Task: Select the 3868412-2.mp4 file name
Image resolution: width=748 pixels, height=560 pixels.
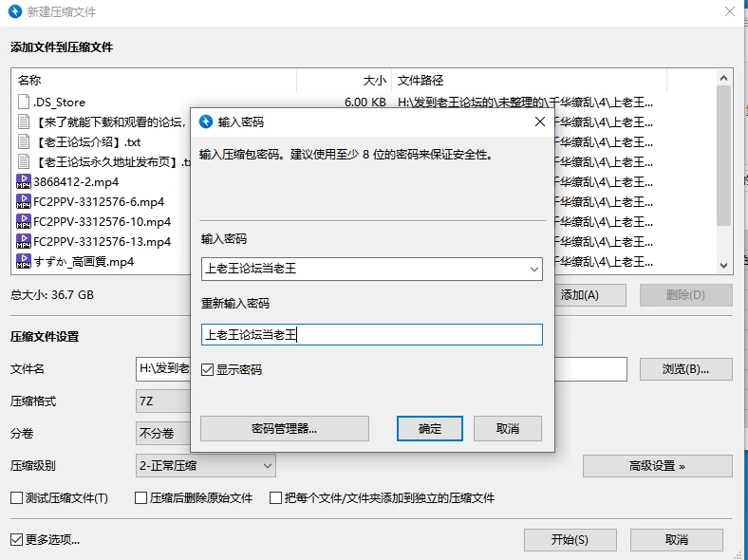Action: 76,181
